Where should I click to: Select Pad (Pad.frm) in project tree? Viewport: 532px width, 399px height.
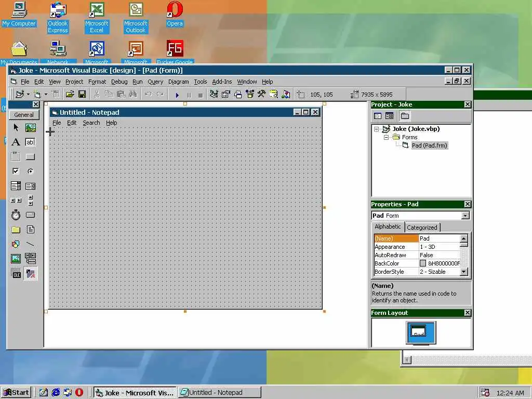point(430,145)
